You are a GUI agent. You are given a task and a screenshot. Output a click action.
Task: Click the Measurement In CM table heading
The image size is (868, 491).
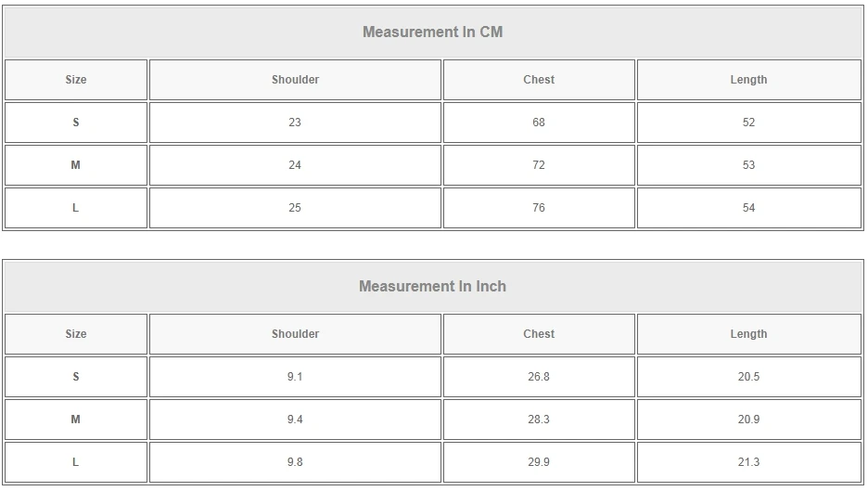[x=432, y=32]
